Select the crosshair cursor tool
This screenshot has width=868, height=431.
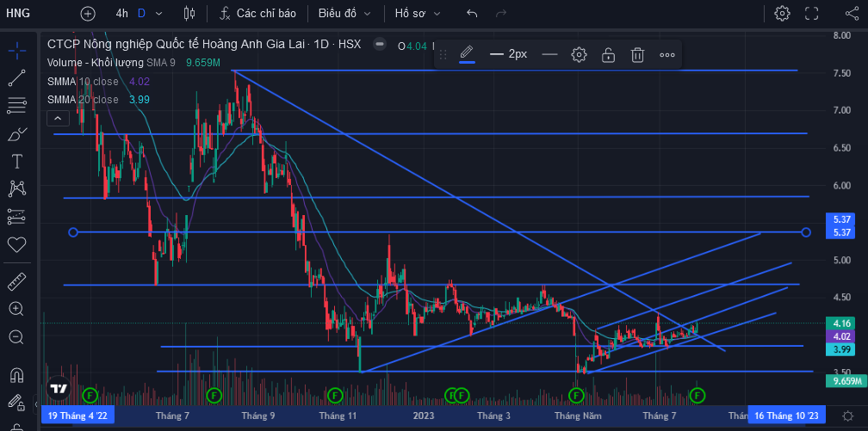[17, 51]
